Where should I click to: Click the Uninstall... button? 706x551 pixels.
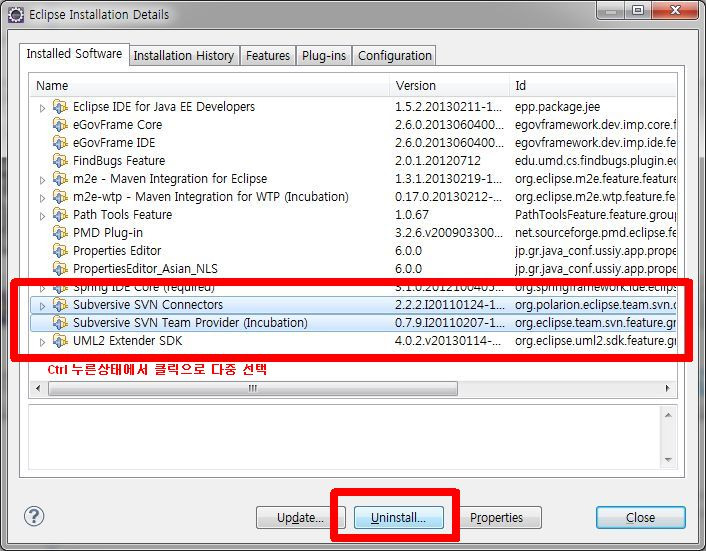pyautogui.click(x=398, y=518)
